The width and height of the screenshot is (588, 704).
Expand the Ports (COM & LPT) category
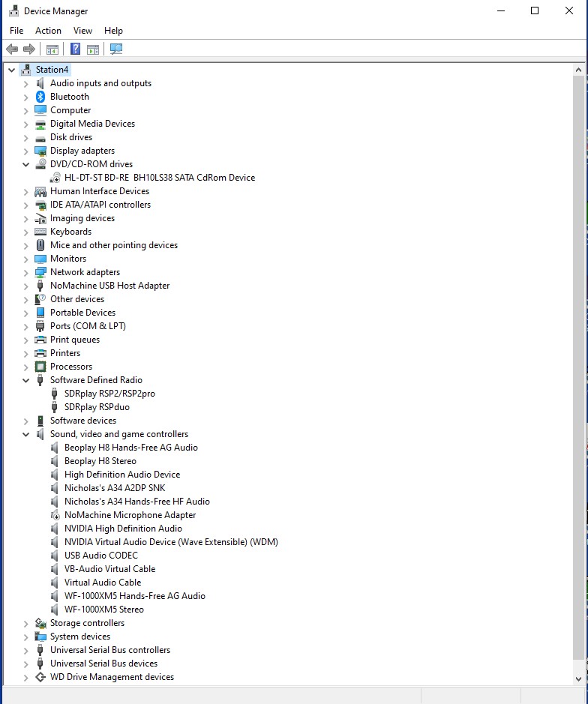[x=25, y=327]
